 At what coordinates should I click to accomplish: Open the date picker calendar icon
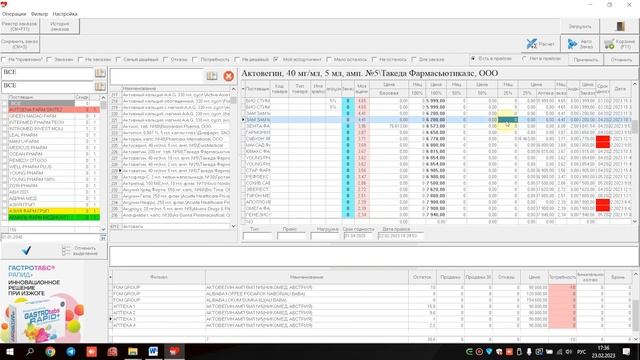click(103, 237)
